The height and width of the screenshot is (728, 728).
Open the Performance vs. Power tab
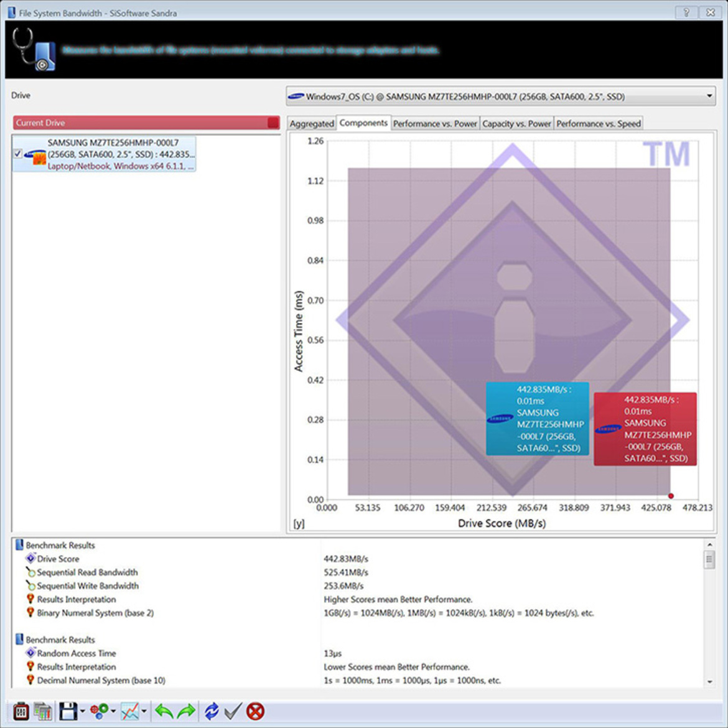(435, 123)
